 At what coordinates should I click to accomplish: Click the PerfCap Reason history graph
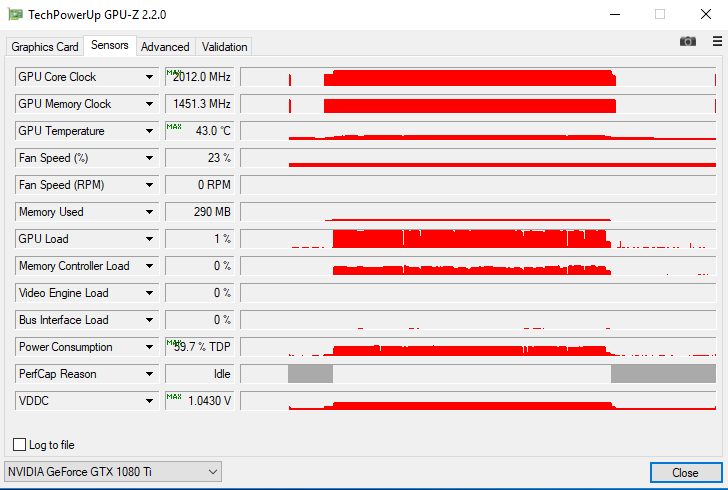(478, 374)
